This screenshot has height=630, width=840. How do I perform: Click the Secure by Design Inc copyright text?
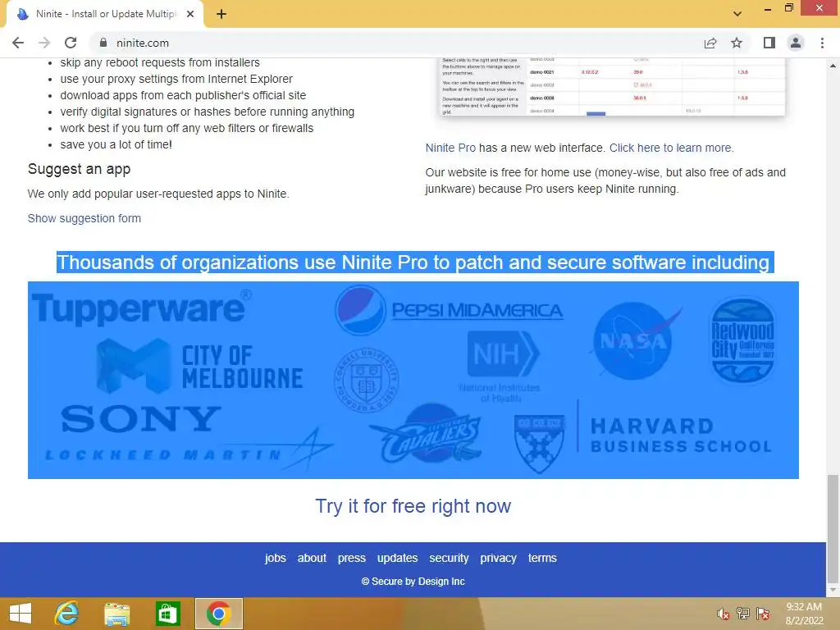[413, 582]
